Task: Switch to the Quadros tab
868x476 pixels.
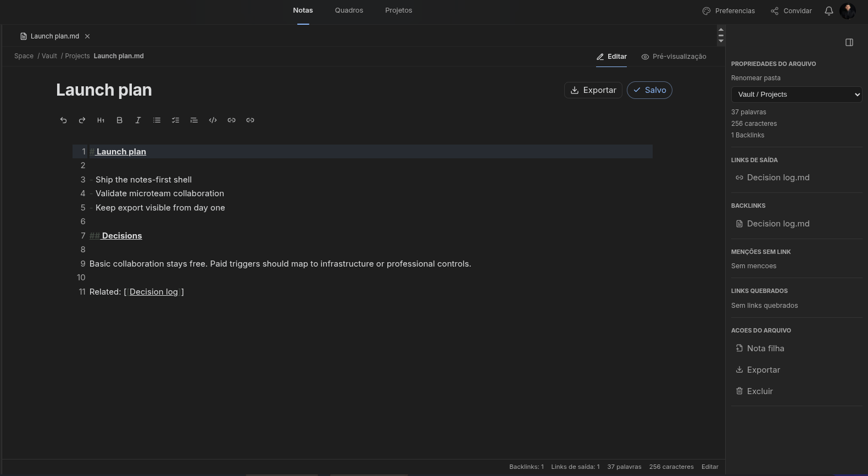Action: [349, 10]
